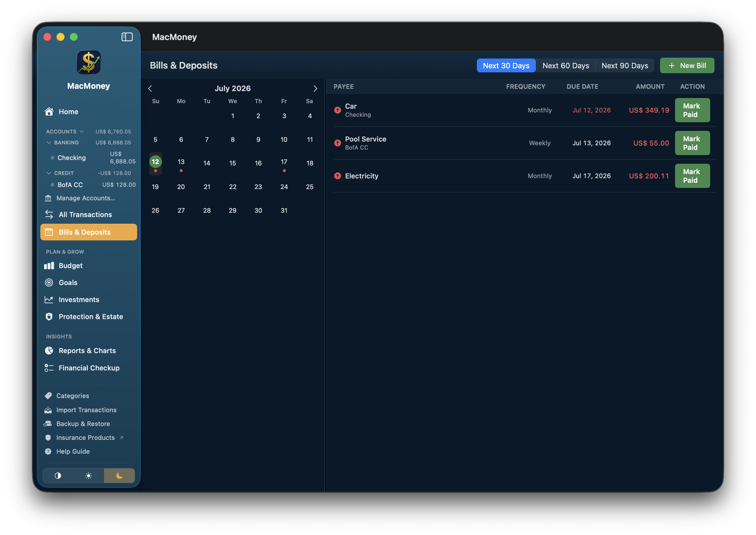Click the Protection & Estate shield icon
This screenshot has width=756, height=535.
click(49, 316)
